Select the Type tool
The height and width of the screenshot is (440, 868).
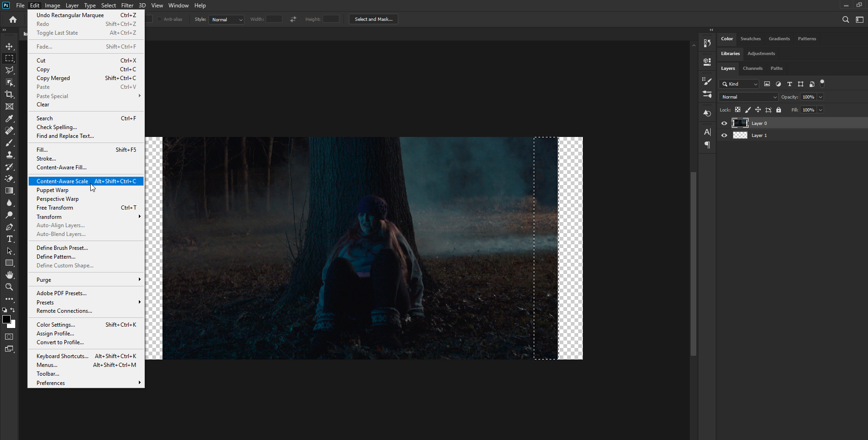pos(9,239)
